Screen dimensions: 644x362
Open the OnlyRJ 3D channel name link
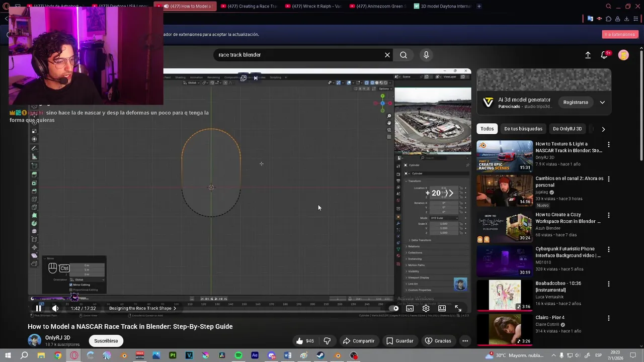click(58, 338)
